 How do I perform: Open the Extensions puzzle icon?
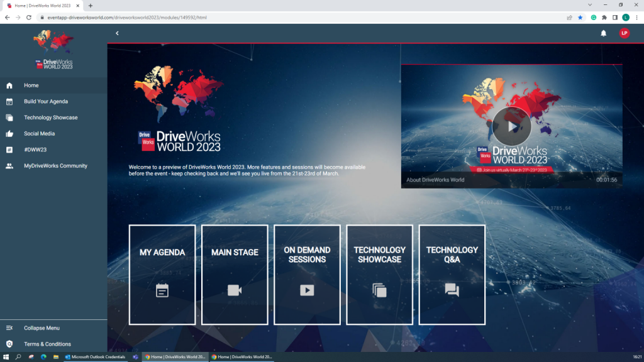tap(604, 18)
